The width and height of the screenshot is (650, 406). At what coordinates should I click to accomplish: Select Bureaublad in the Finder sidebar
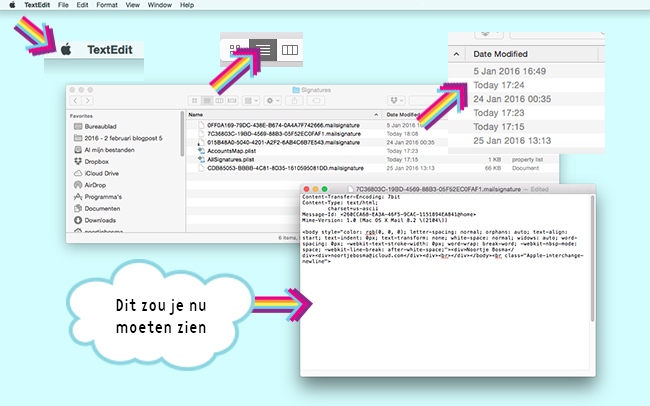tap(100, 126)
